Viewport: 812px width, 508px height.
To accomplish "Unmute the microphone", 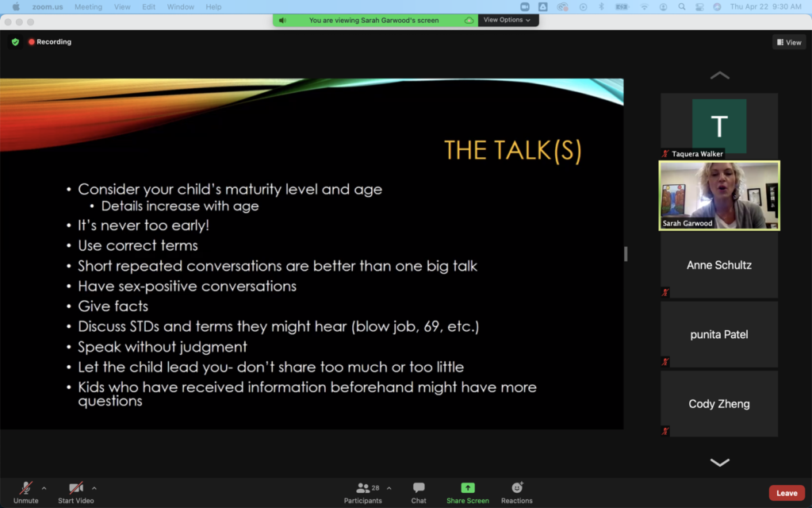I will coord(25,488).
